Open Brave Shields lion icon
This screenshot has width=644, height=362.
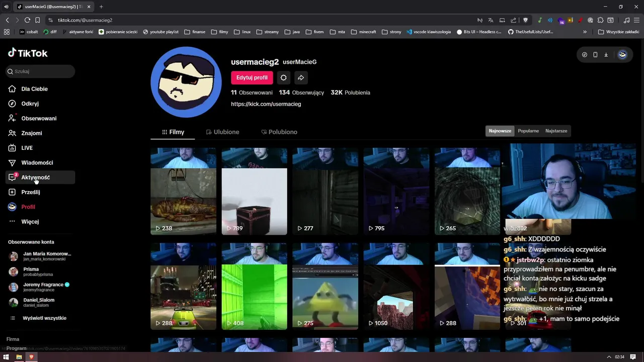point(526,20)
